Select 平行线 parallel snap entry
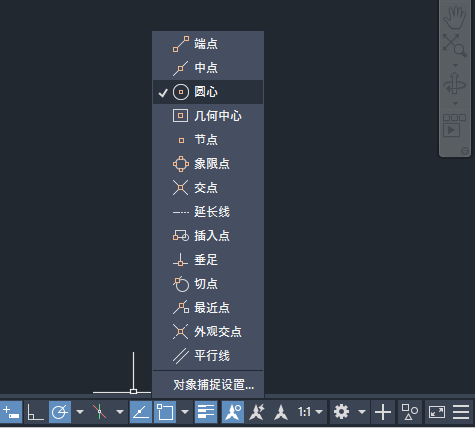475x428 pixels. click(208, 356)
